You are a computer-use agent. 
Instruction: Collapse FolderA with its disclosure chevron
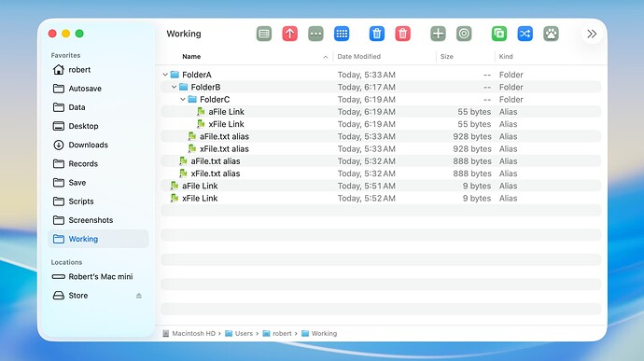coord(165,75)
